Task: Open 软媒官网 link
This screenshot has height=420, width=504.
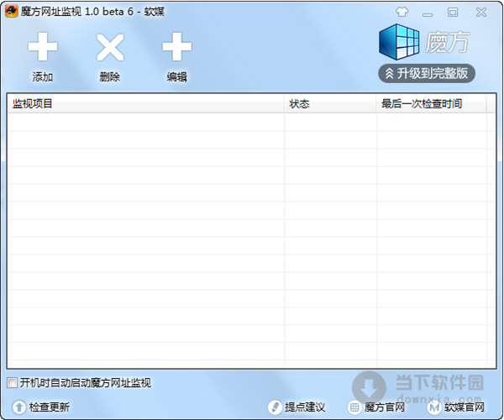Action: pos(456,407)
